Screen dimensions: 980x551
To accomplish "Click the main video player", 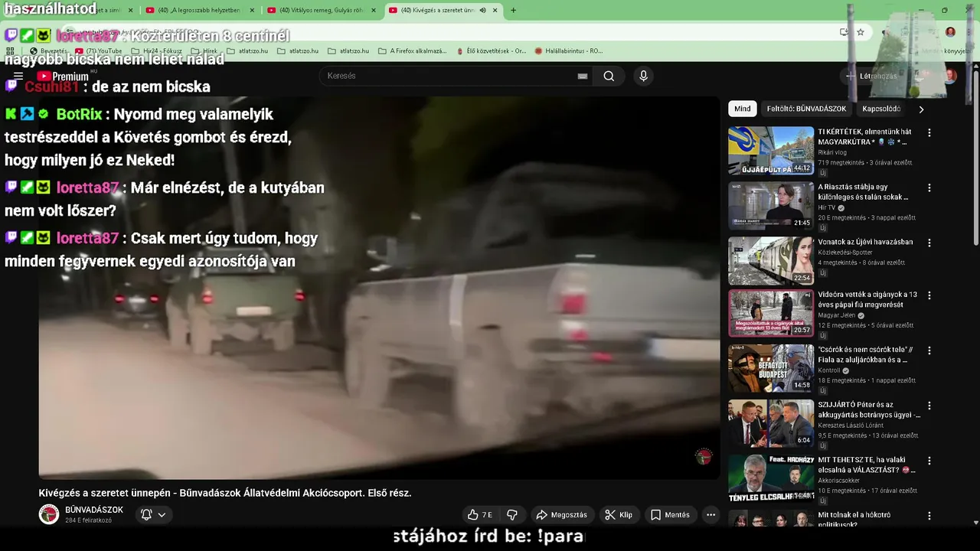I will point(379,288).
